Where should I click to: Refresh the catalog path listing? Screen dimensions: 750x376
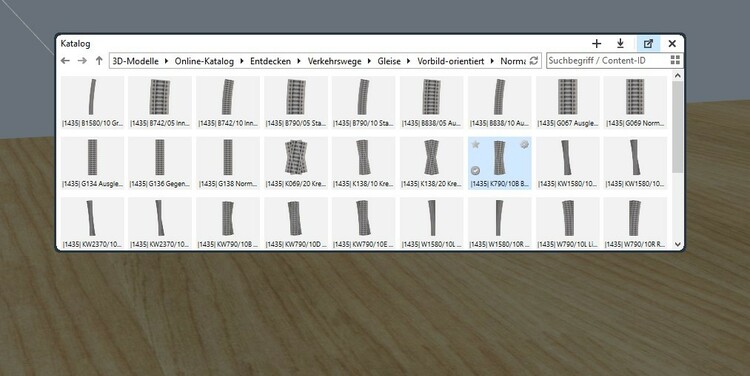534,61
